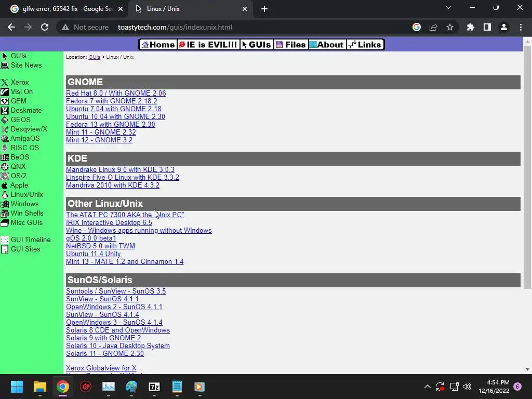Open a new browser tab
This screenshot has width=532, height=399.
coord(264,9)
